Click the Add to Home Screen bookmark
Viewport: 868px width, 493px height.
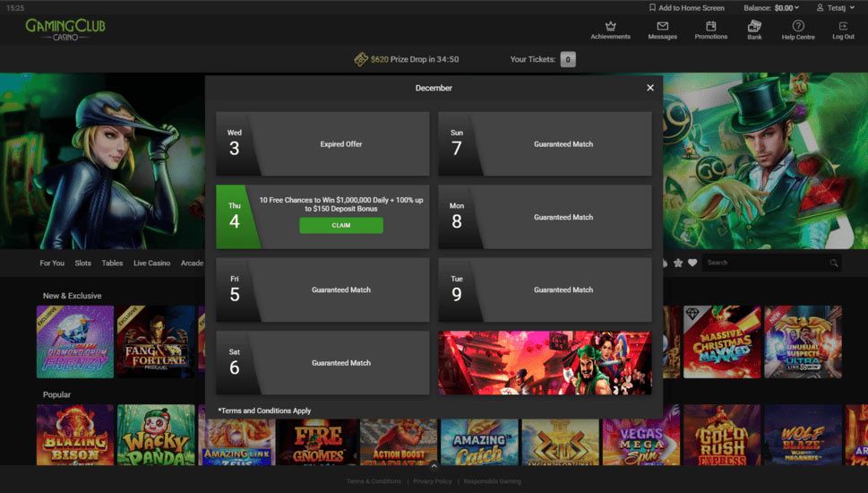click(x=686, y=8)
